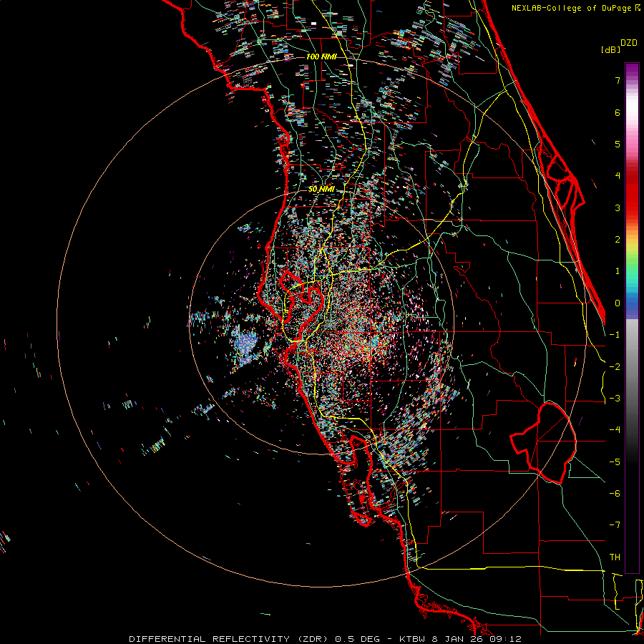
Task: Click the 6 value on color scale
Action: tap(618, 112)
